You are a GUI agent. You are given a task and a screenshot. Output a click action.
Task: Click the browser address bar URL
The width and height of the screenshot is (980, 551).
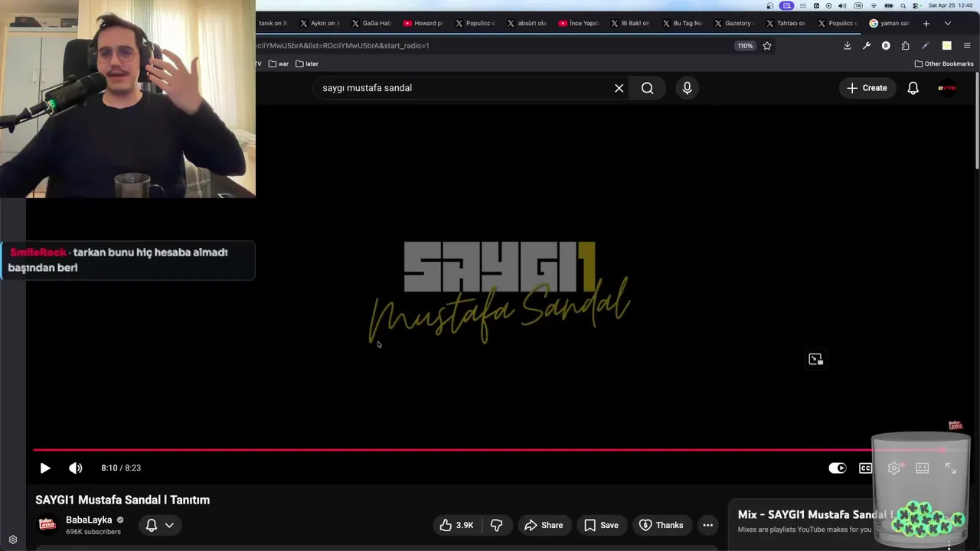click(x=342, y=46)
